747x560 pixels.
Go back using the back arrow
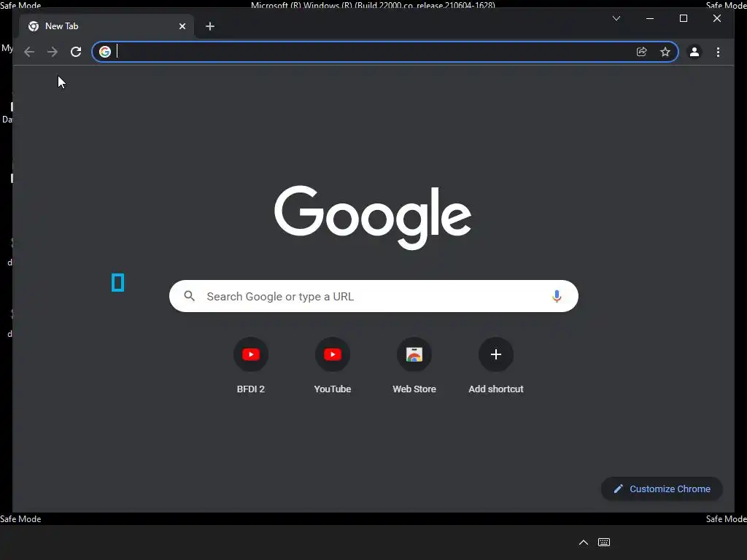click(x=29, y=52)
